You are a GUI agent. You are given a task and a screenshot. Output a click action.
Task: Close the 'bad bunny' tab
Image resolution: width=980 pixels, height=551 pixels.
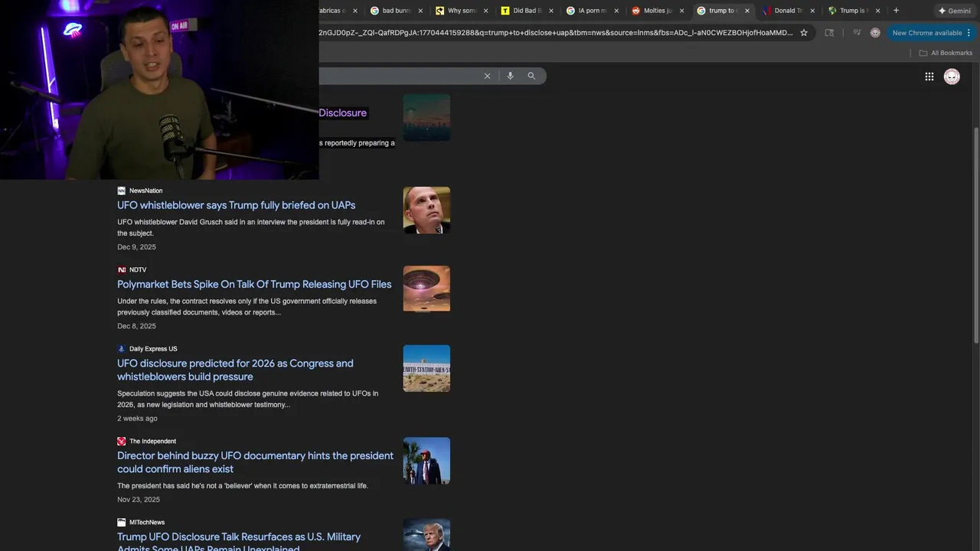[420, 11]
